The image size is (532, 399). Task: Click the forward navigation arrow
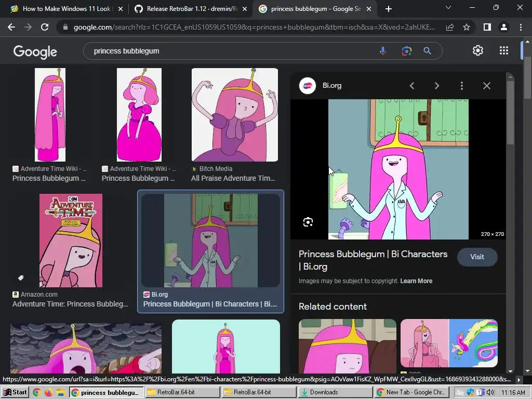click(x=28, y=27)
